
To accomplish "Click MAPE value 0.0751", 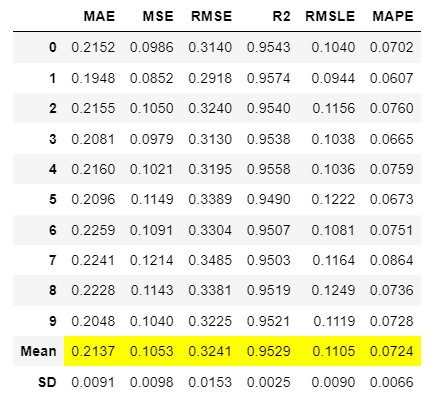I will (x=392, y=230).
